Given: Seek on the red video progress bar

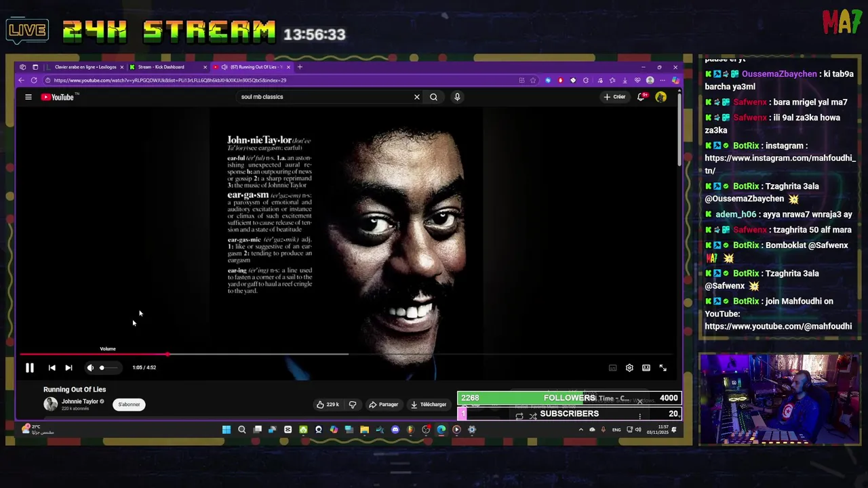Looking at the screenshot, I should [x=347, y=354].
